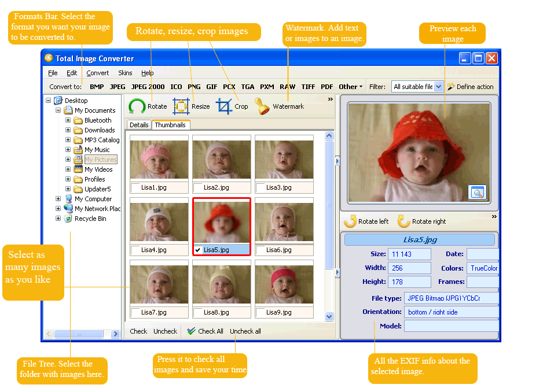The image size is (543, 392).
Task: Select the Lisa3.jpg thumbnail
Action: click(284, 159)
